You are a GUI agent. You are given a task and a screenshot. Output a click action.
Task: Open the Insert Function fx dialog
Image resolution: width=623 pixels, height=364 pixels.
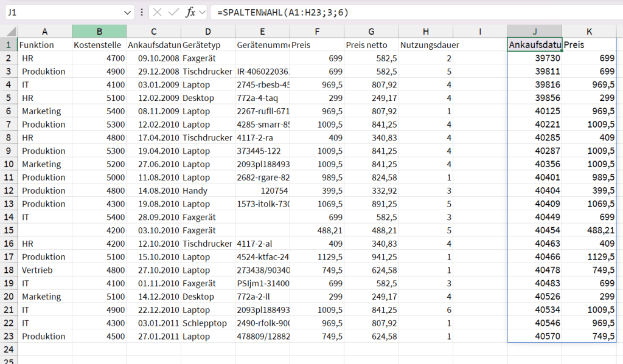coord(190,12)
